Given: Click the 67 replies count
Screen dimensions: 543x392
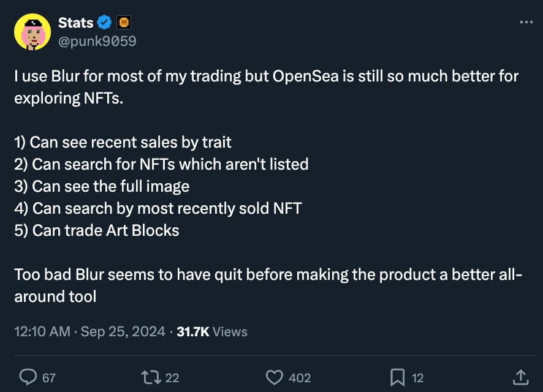Looking at the screenshot, I should 48,378.
